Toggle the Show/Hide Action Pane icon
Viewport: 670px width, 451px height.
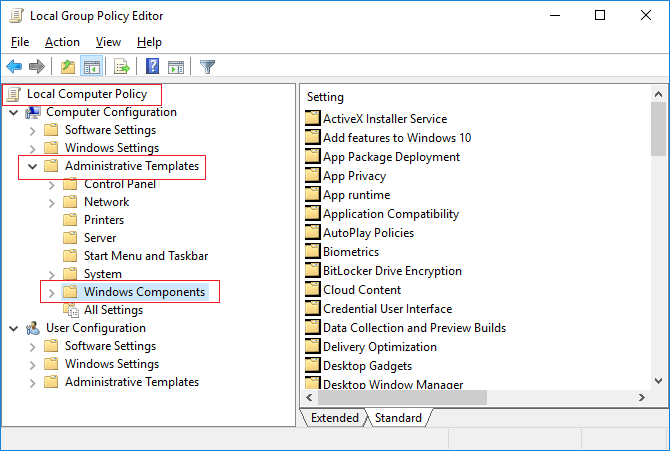tap(176, 67)
